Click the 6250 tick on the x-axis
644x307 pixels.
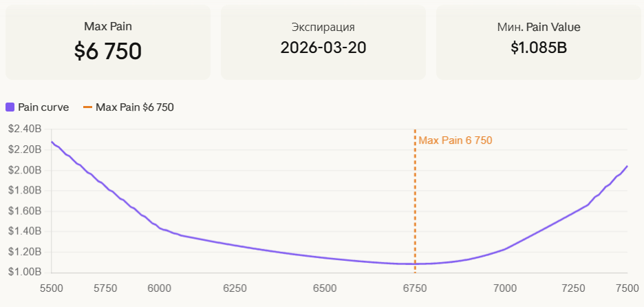click(x=235, y=288)
